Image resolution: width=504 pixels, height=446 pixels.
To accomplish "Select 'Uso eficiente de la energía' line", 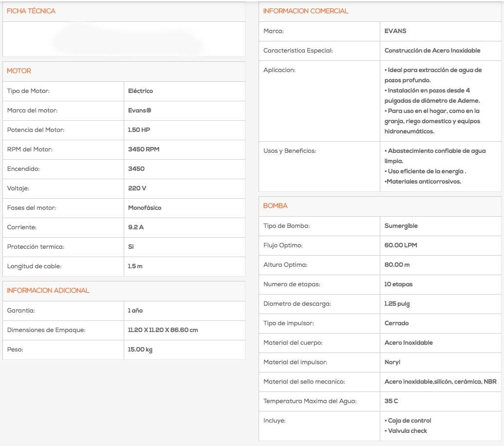I will pyautogui.click(x=425, y=171).
